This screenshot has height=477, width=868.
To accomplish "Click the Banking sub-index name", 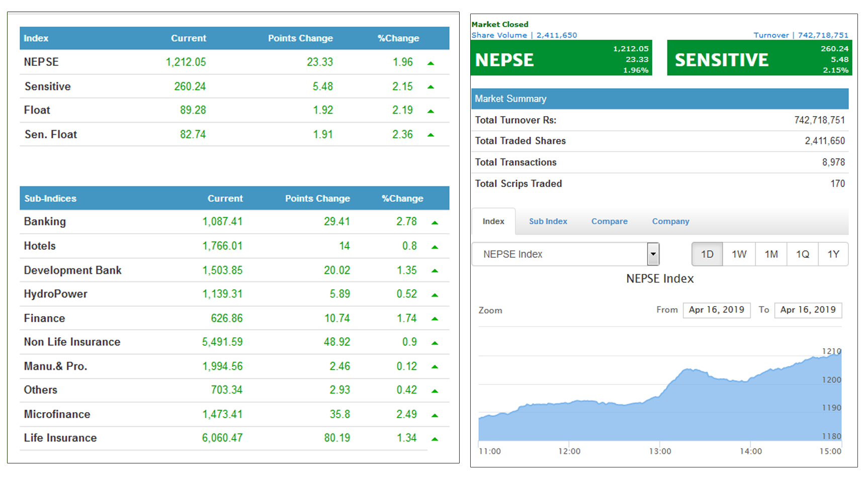I will tap(45, 222).
